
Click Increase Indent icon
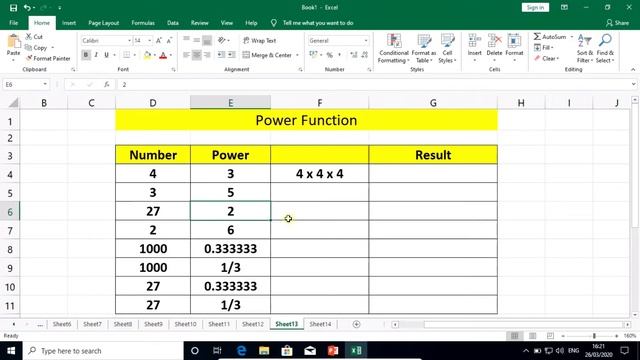[x=231, y=55]
